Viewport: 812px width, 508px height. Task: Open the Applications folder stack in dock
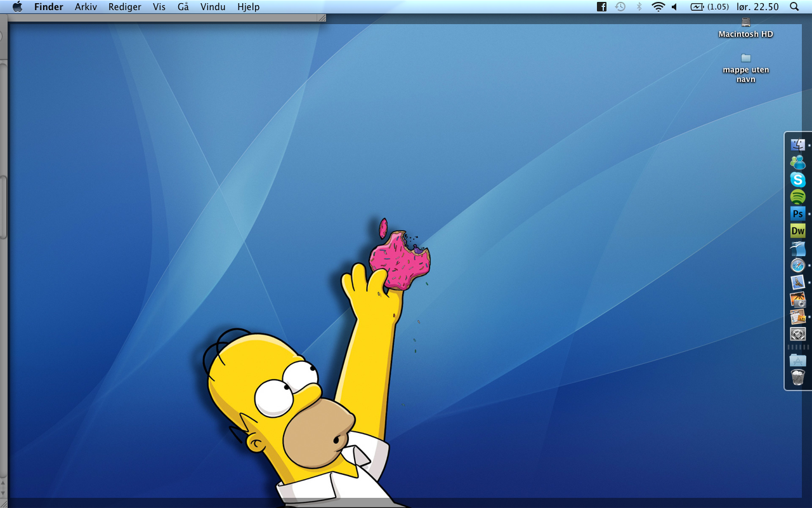797,361
